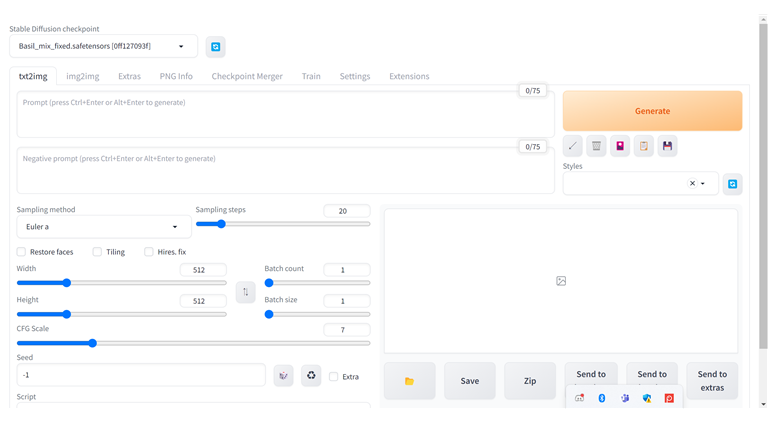The width and height of the screenshot is (768, 423).
Task: Enable the Restore faces checkbox
Action: pyautogui.click(x=22, y=252)
